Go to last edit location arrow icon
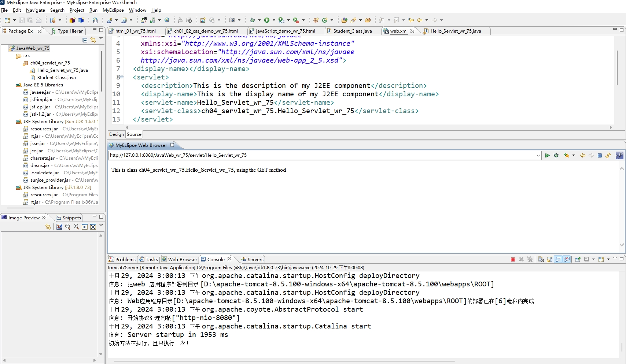Screen dimensions: 626x364 [x=411, y=20]
